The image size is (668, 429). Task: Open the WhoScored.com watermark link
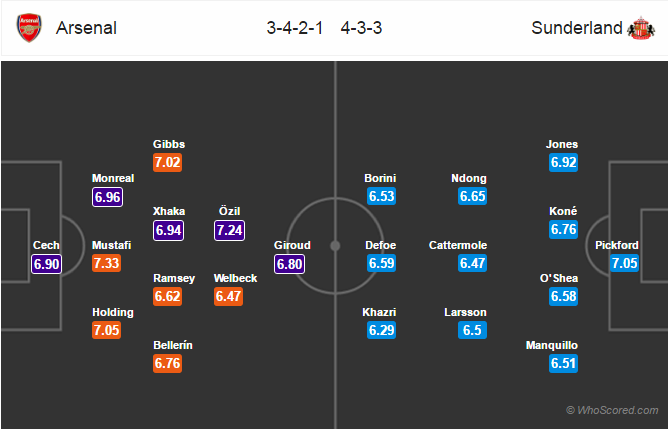[612, 410]
